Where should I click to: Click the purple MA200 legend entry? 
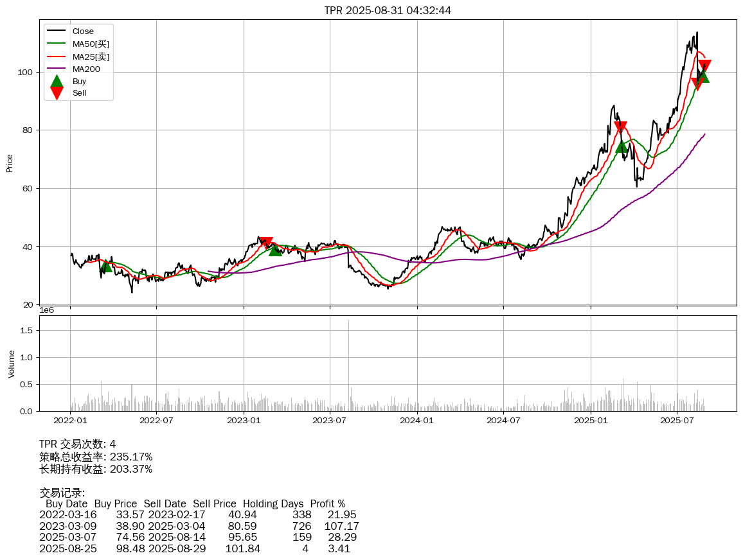85,69
